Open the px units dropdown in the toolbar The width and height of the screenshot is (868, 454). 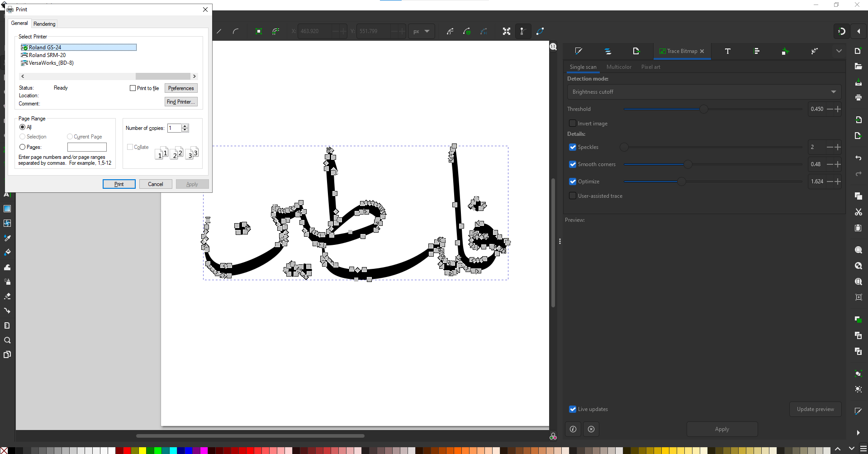421,31
